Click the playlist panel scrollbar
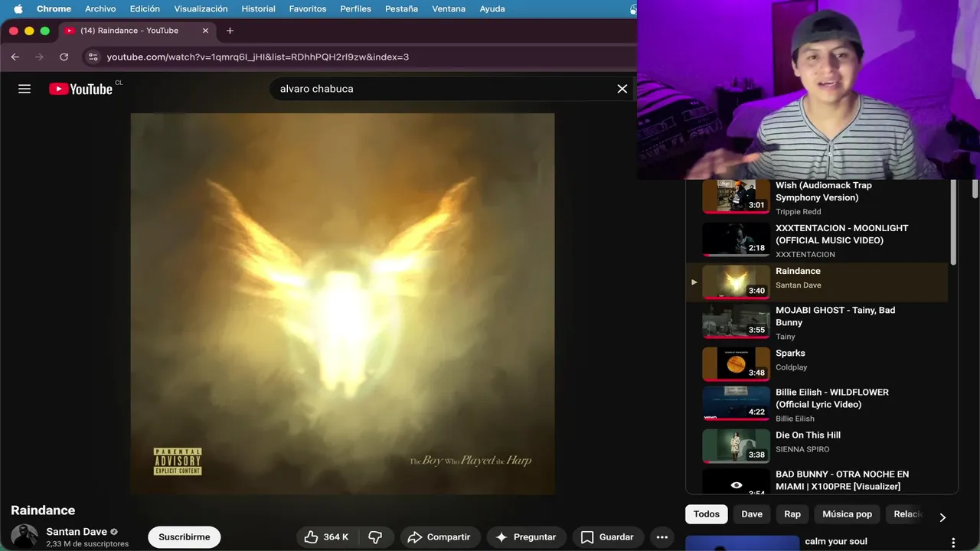The height and width of the screenshot is (551, 980). coord(953,222)
